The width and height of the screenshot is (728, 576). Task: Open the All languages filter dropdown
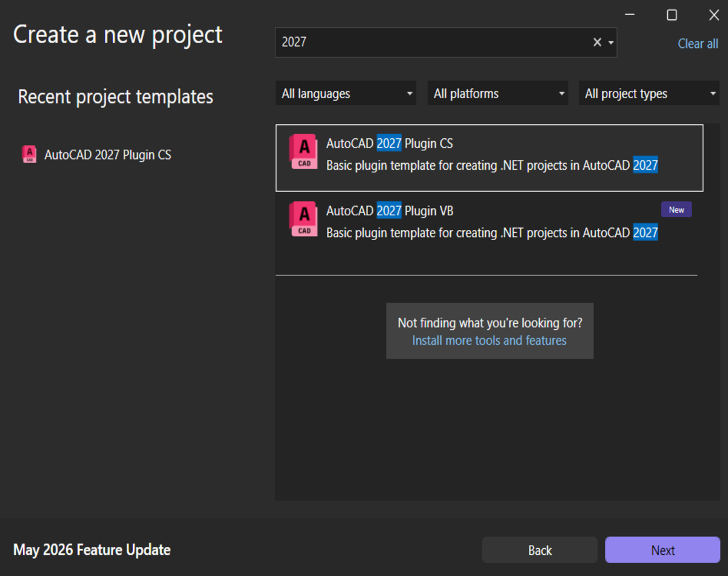click(346, 93)
